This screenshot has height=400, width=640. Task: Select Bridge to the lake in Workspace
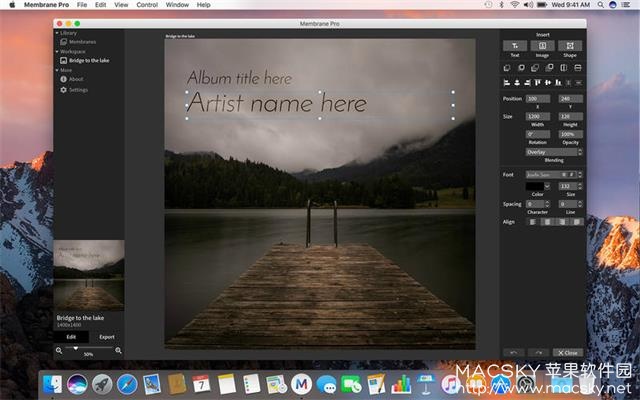pyautogui.click(x=85, y=60)
